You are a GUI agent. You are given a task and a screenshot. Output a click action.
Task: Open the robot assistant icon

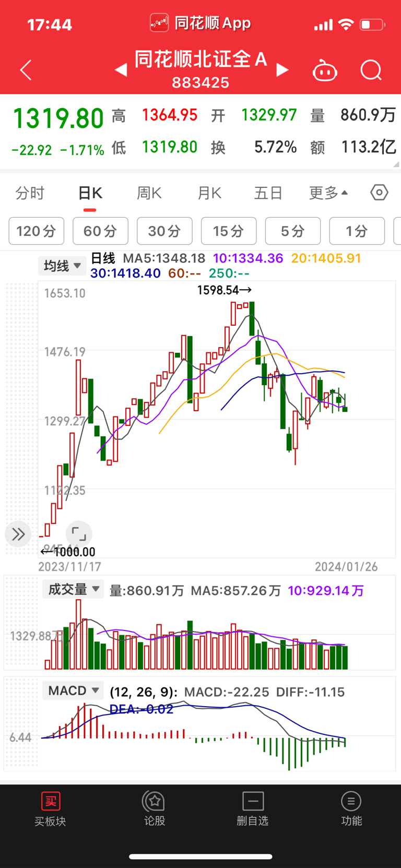pyautogui.click(x=325, y=70)
